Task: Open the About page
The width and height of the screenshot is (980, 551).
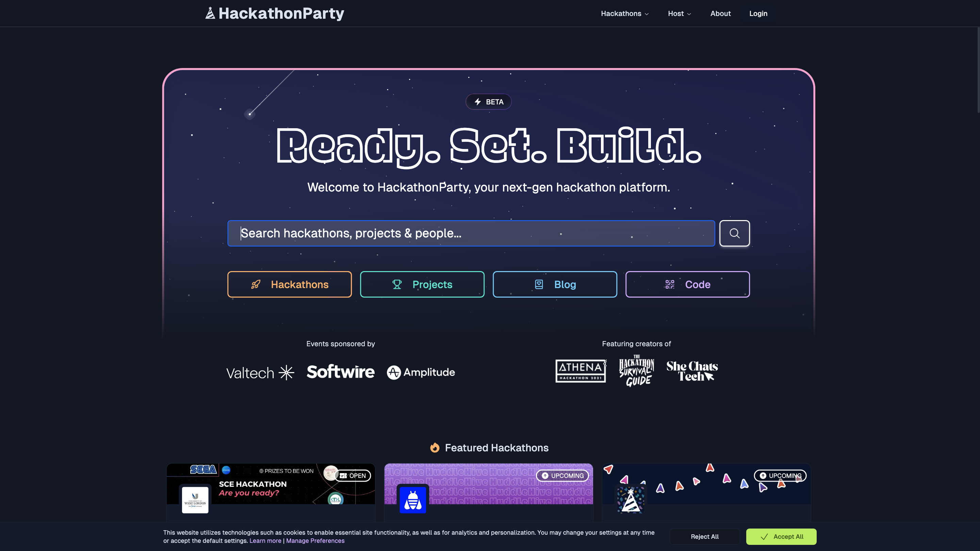Action: click(720, 13)
